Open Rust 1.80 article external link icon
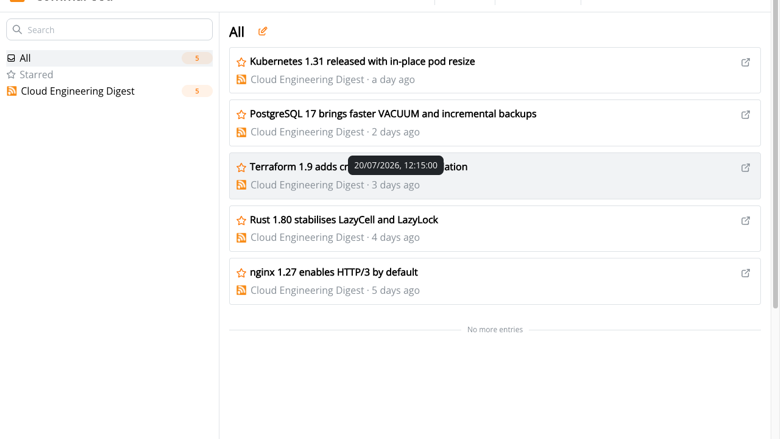Image resolution: width=780 pixels, height=439 pixels. (745, 220)
